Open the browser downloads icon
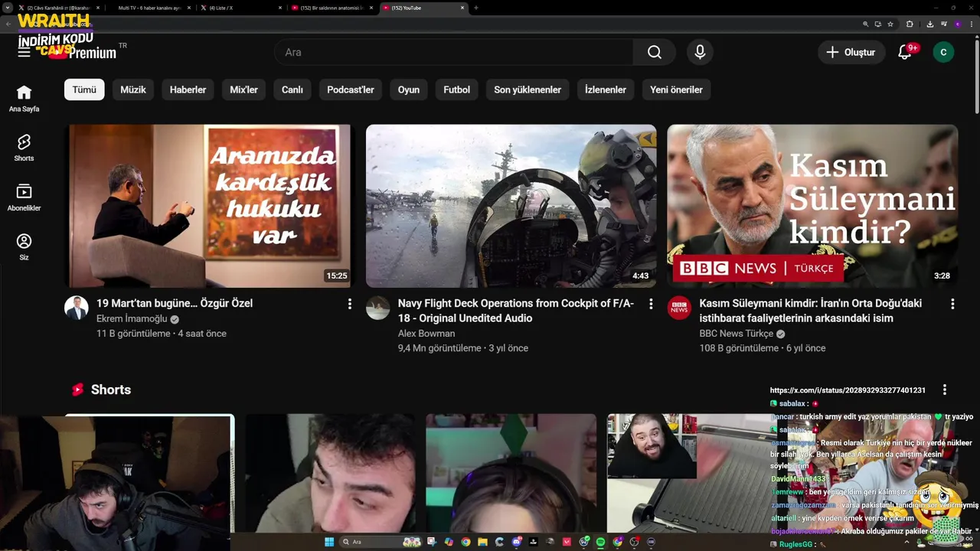980x551 pixels. [x=930, y=24]
